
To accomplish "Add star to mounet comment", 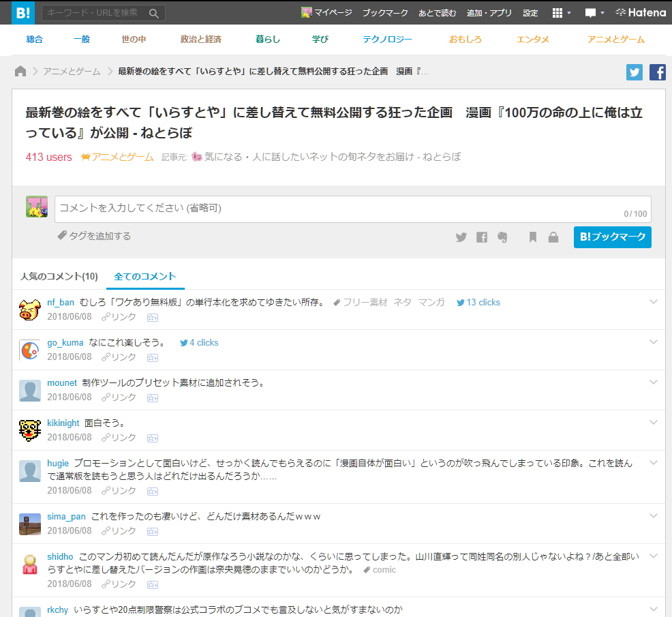I will point(153,398).
